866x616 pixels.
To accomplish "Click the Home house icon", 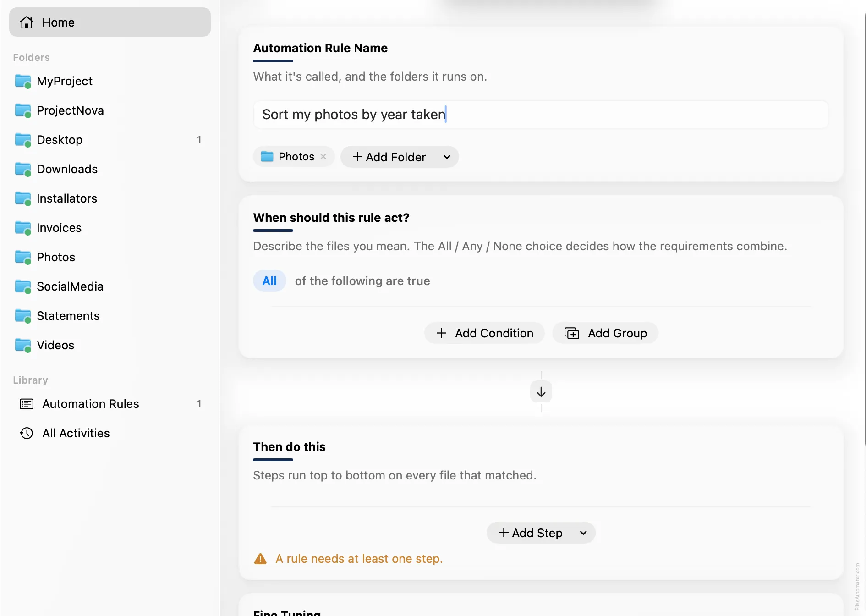I will click(27, 22).
